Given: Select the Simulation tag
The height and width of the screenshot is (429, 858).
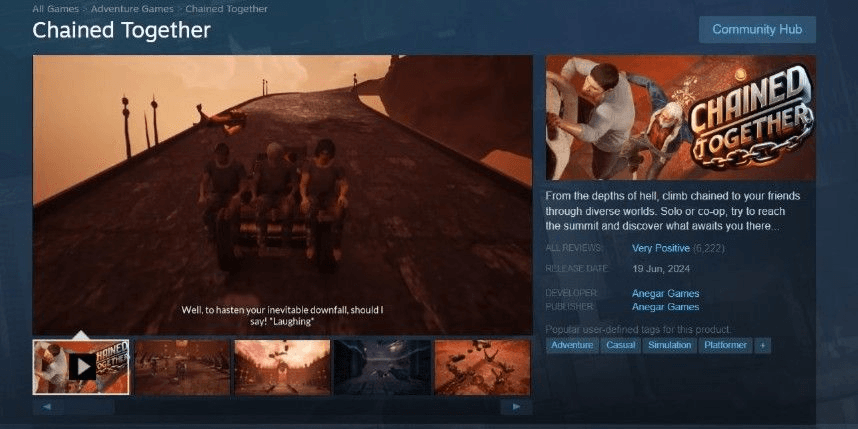Looking at the screenshot, I should [670, 345].
